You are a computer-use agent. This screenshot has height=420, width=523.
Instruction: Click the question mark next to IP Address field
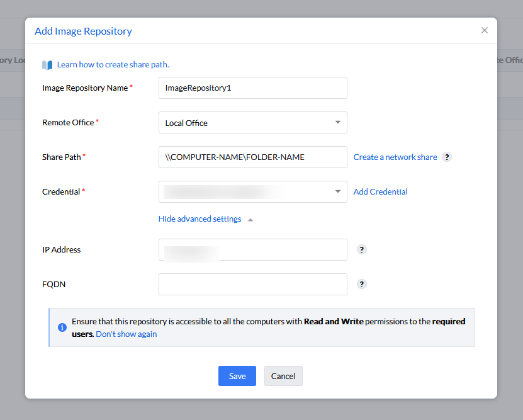click(361, 249)
